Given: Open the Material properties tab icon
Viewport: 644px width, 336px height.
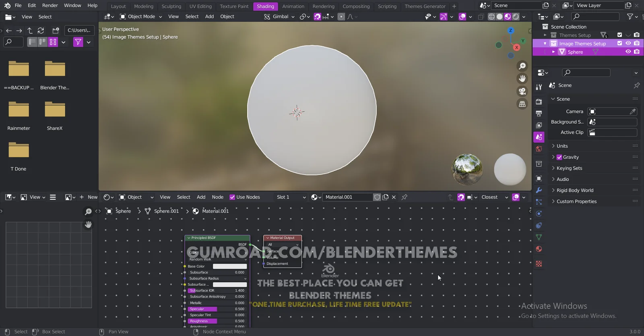Looking at the screenshot, I should tap(539, 249).
